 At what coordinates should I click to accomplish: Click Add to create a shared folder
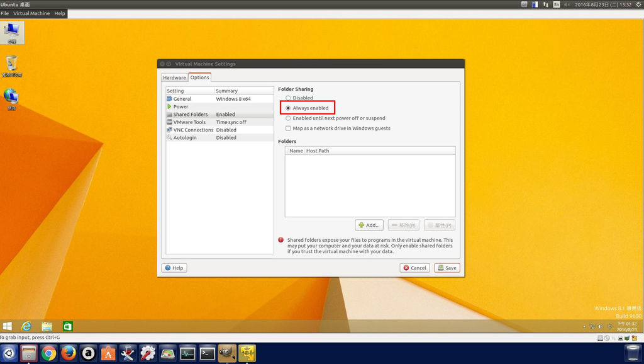369,225
